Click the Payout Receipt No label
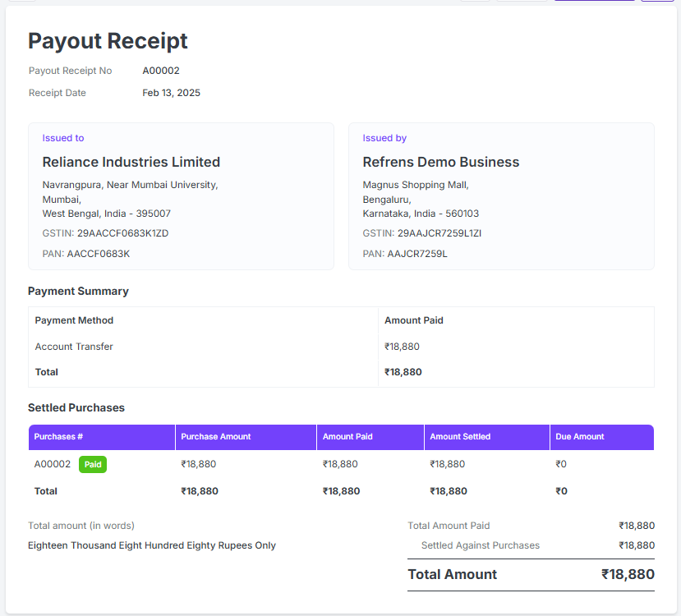This screenshot has width=681, height=616. tap(70, 71)
